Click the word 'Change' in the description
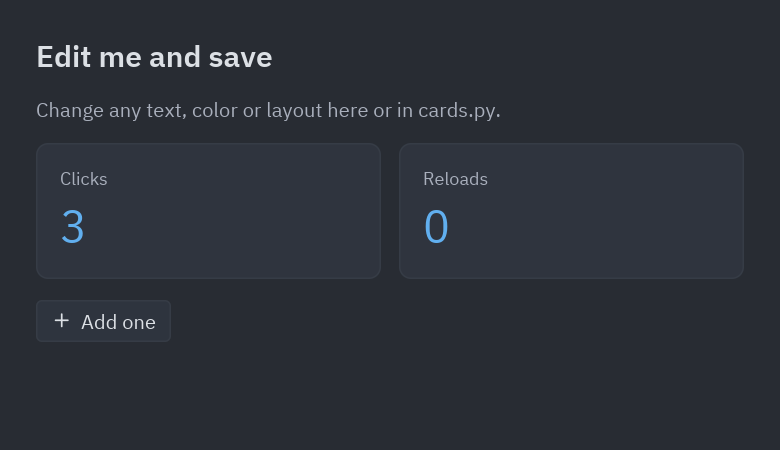The image size is (780, 450). [x=70, y=110]
